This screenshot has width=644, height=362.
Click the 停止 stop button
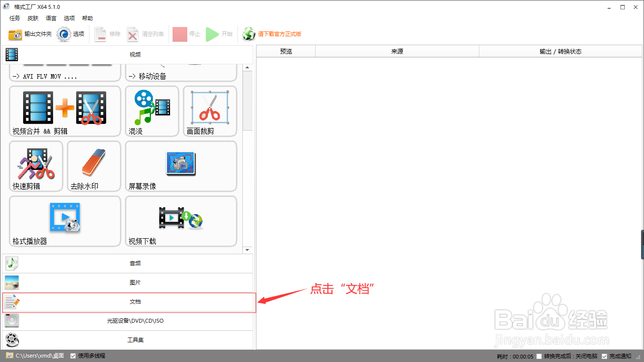point(186,34)
